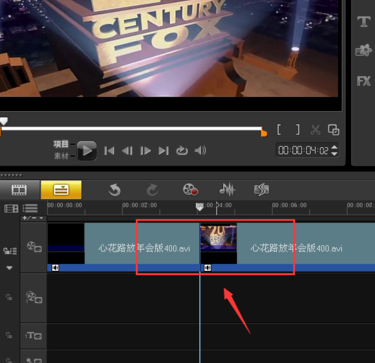375x363 pixels.
Task: Select Clip playback mode label
Action: click(61, 156)
